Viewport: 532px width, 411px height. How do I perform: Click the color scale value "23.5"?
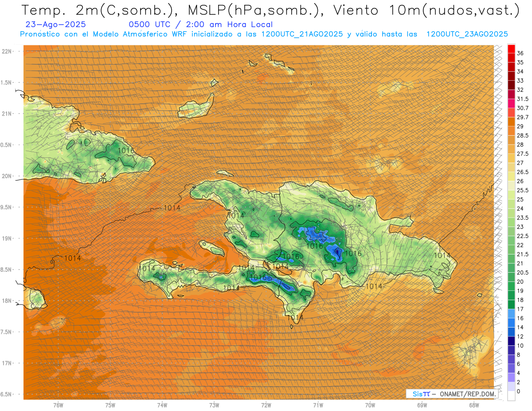pos(523,218)
